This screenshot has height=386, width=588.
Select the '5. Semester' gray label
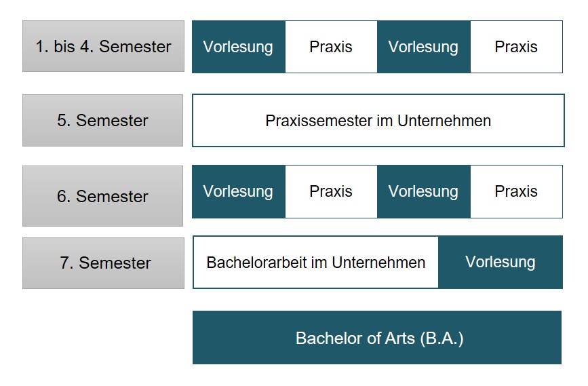click(x=103, y=121)
